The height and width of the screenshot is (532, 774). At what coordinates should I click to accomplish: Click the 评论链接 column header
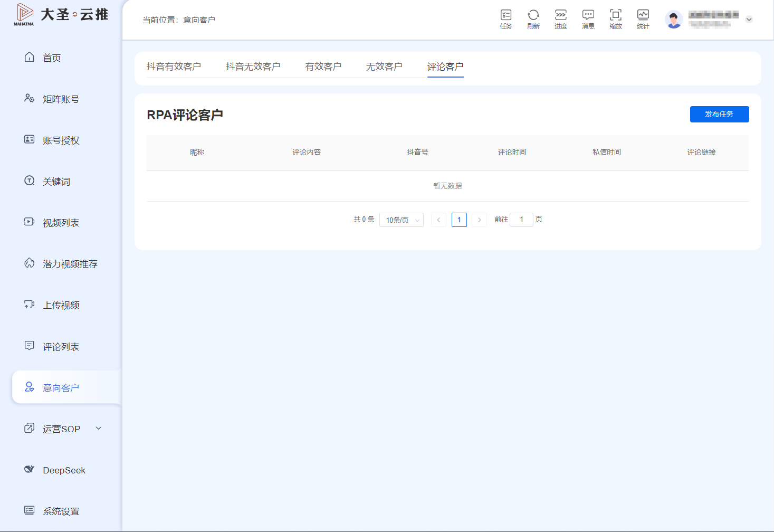(701, 152)
